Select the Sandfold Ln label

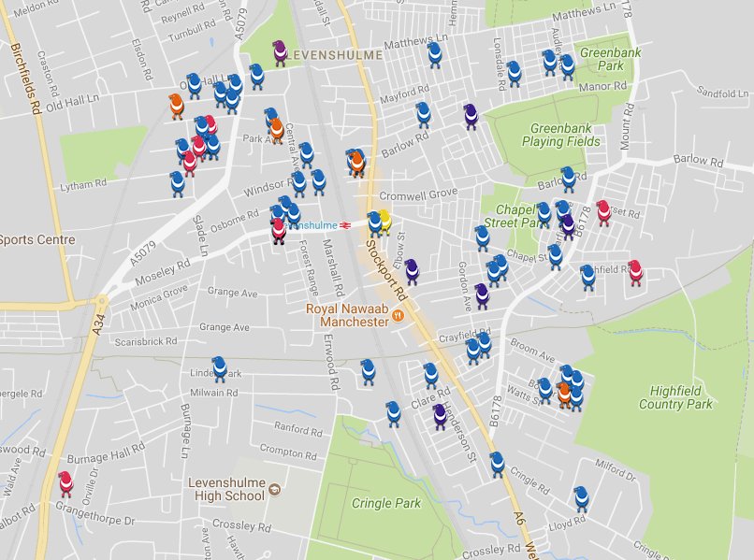[x=723, y=92]
